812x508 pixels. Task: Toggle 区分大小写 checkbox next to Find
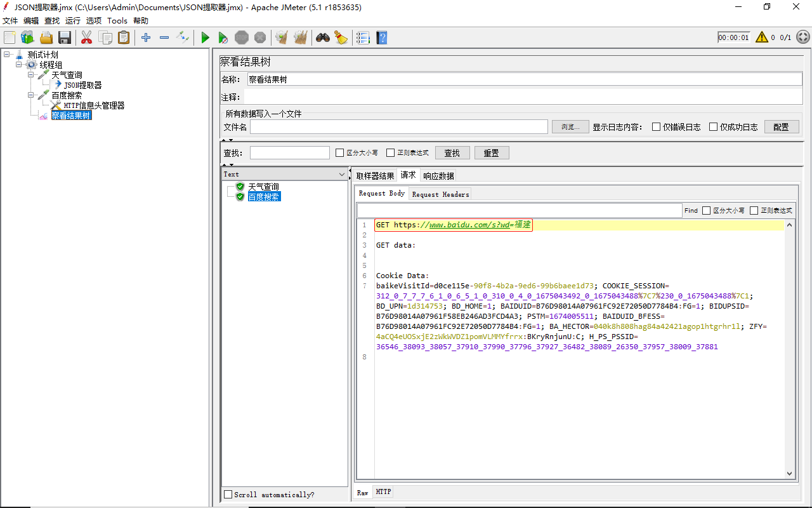click(707, 210)
